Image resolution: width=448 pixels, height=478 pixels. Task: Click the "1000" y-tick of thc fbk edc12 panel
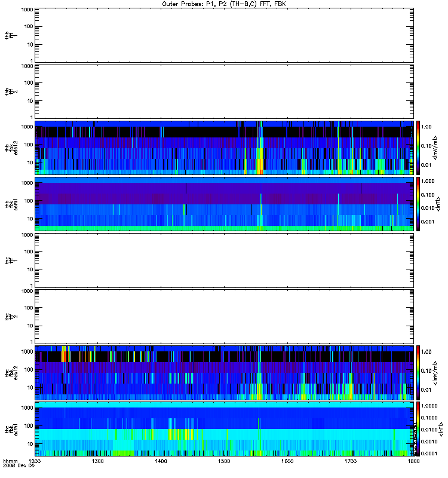(27, 352)
